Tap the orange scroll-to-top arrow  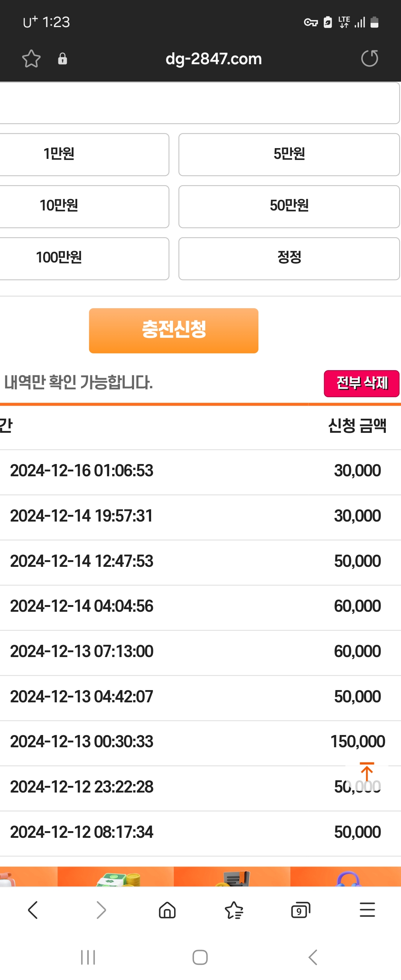[367, 771]
